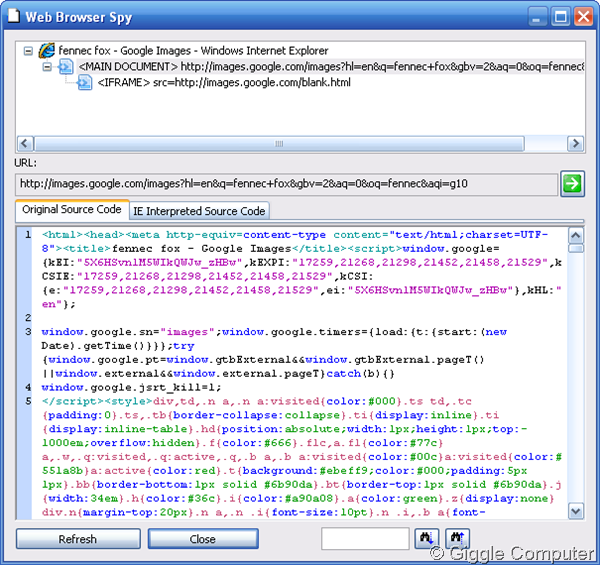Click the source code vertical scrollbar thumb

[576, 249]
